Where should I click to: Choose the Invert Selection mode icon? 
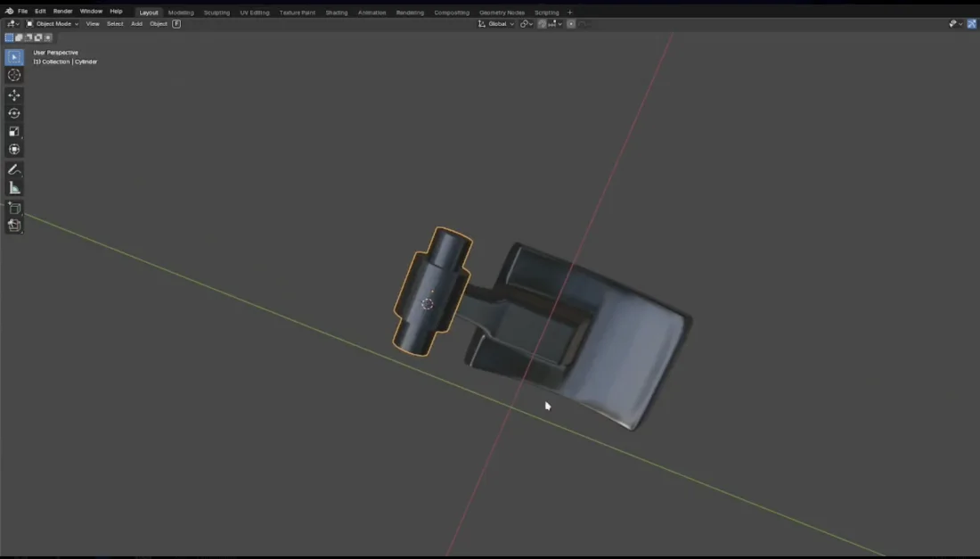tap(38, 37)
